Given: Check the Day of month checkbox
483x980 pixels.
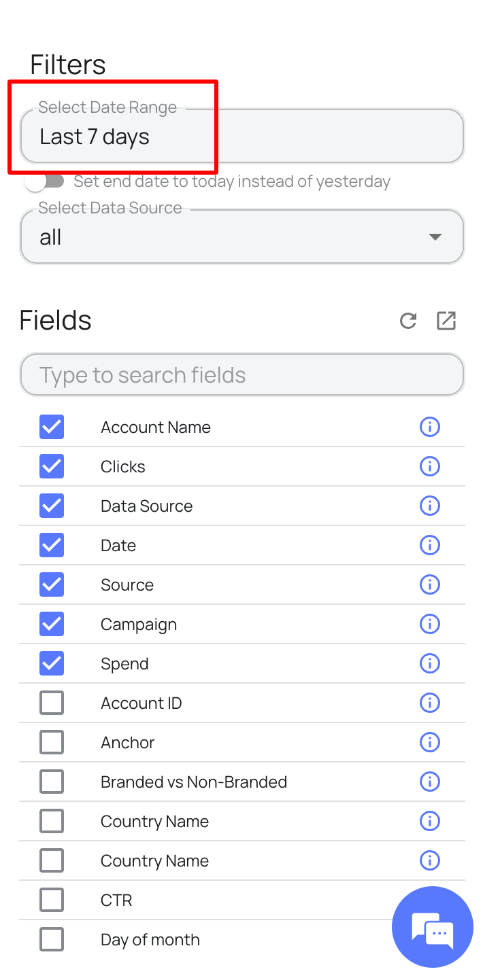Looking at the screenshot, I should 52,939.
